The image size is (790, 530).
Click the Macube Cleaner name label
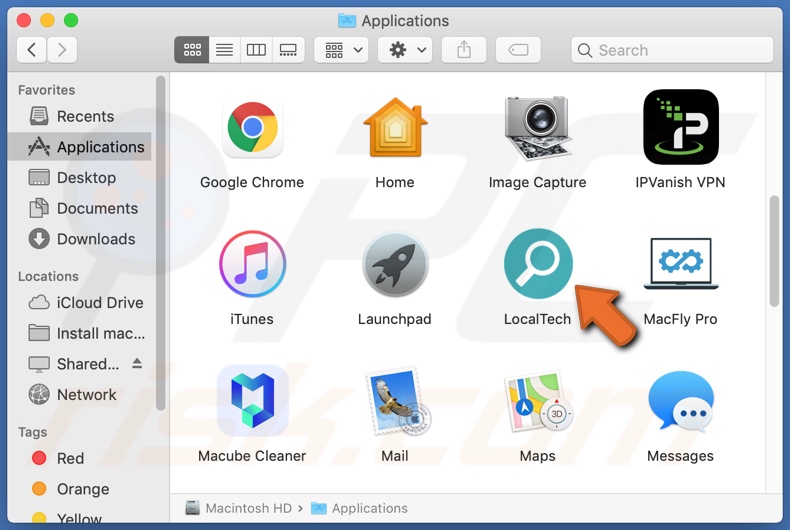252,456
